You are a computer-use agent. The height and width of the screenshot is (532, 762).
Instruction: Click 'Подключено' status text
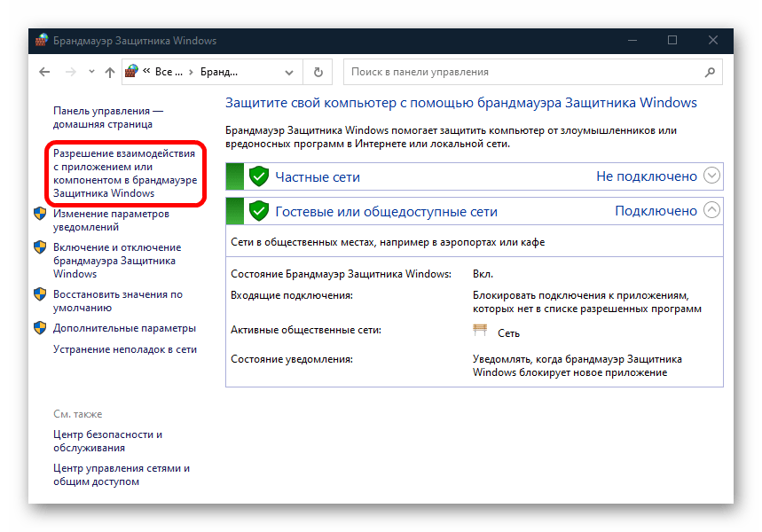click(x=656, y=211)
